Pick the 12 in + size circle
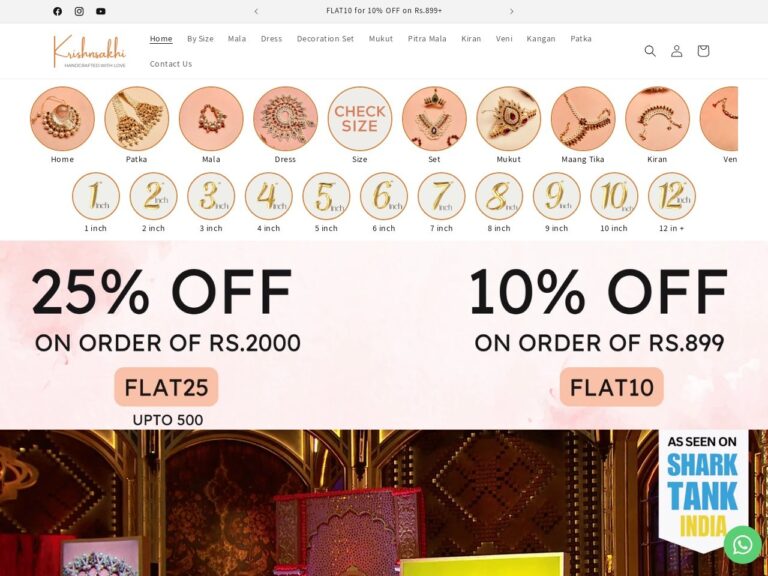This screenshot has height=576, width=768. pos(672,196)
